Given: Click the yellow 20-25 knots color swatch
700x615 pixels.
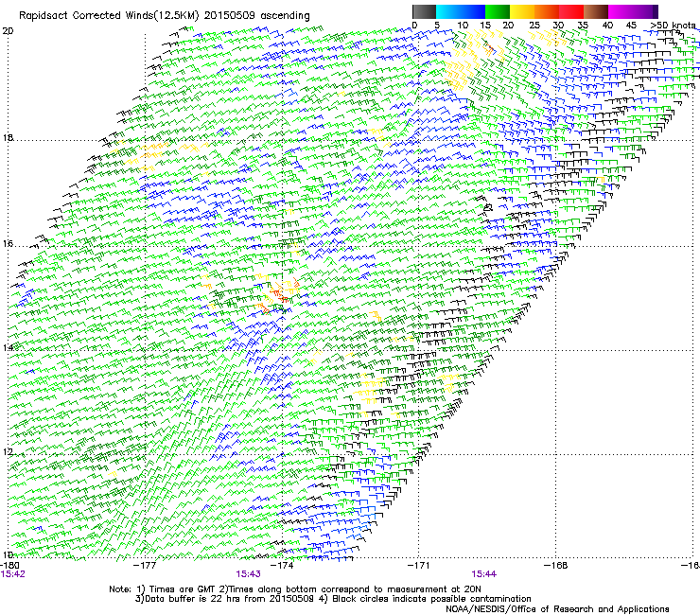Looking at the screenshot, I should click(x=522, y=11).
